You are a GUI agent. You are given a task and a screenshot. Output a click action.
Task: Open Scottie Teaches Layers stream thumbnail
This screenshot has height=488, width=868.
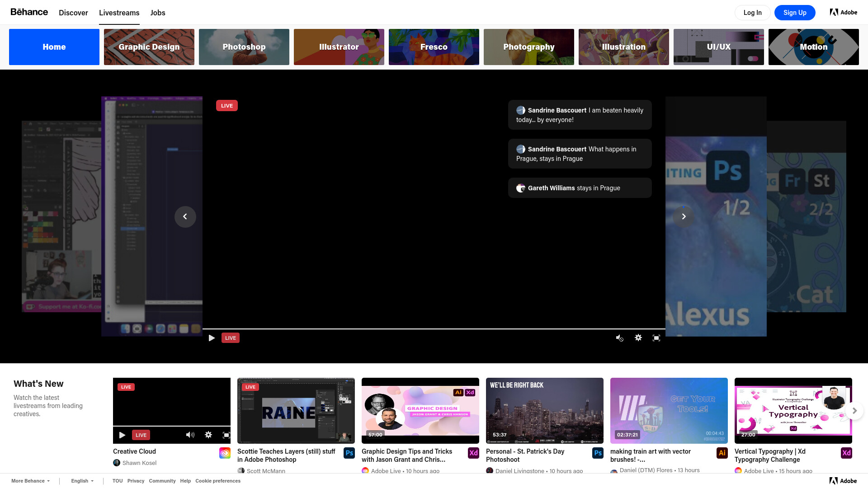tap(296, 411)
